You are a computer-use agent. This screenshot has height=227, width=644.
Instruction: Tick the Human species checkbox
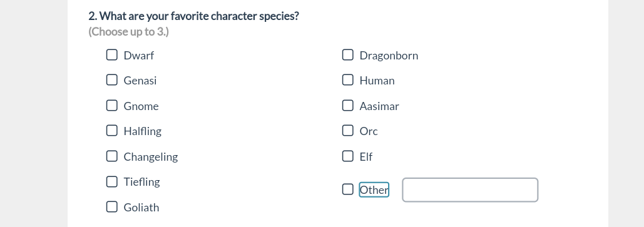coord(347,79)
